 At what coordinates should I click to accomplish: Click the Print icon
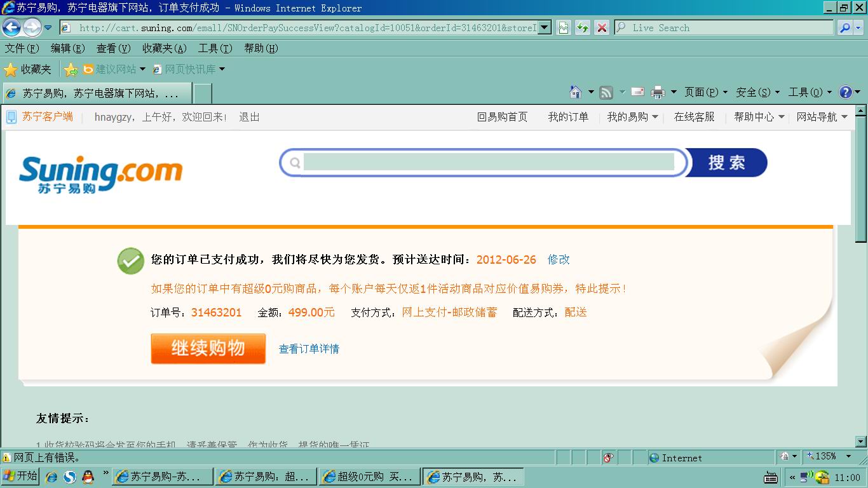point(658,92)
